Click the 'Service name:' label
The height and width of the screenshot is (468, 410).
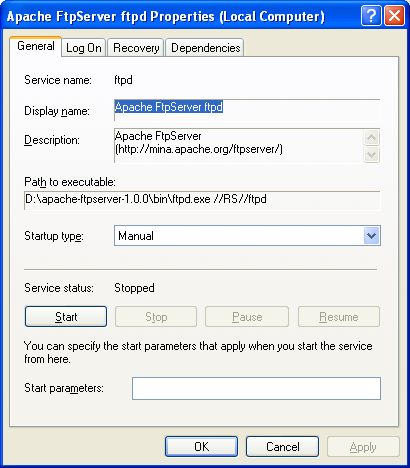(58, 80)
